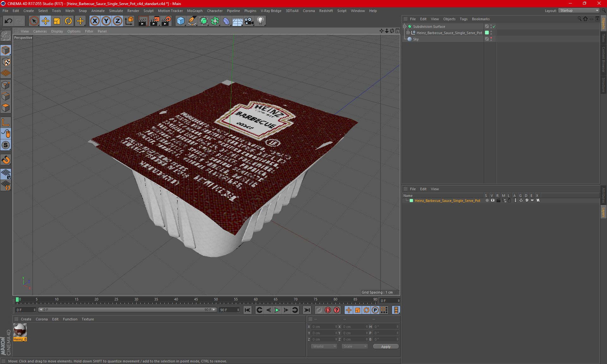This screenshot has height=364, width=607.
Task: Toggle layer visibility eye icon
Action: [x=493, y=200]
